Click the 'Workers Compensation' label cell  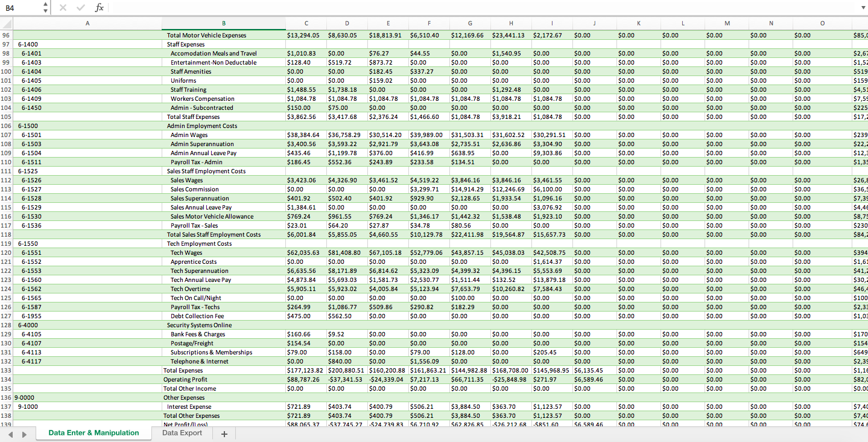tap(224, 99)
